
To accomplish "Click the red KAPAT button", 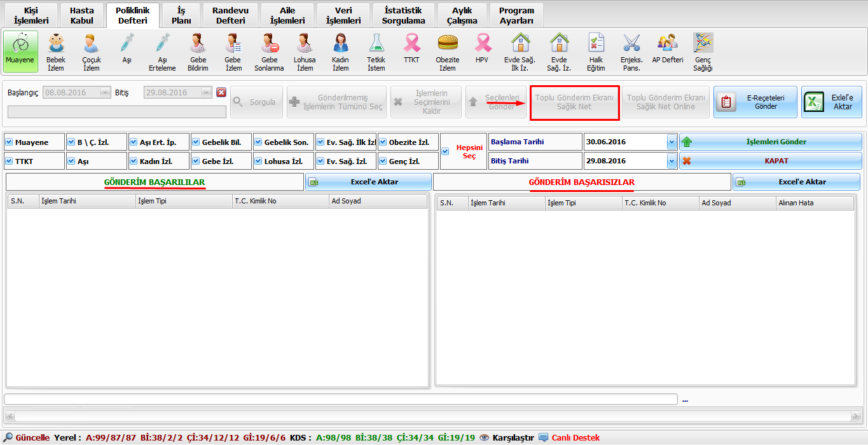I will [x=770, y=161].
